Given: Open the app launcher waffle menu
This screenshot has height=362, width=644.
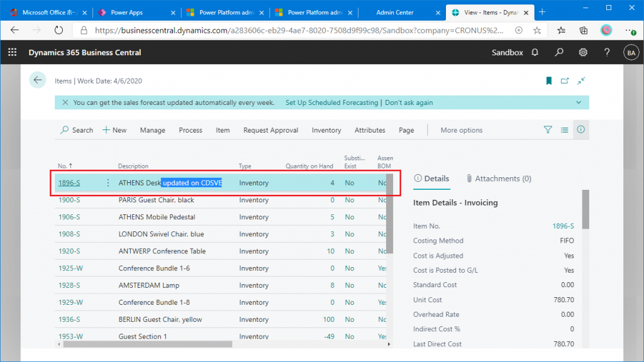Looking at the screenshot, I should click(13, 52).
